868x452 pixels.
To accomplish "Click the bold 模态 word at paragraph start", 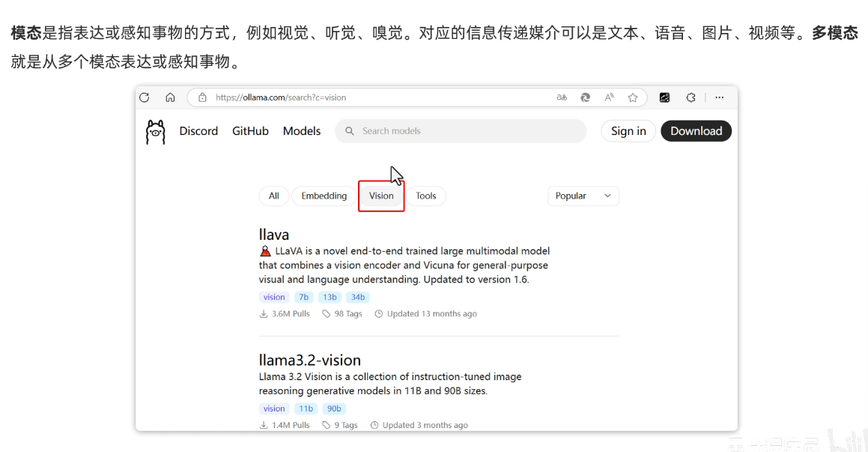I will coord(26,33).
